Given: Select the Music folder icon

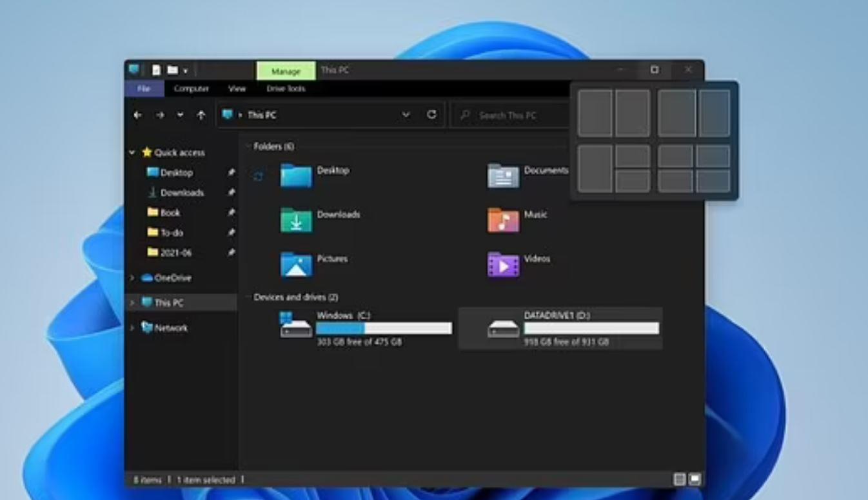Looking at the screenshot, I should (504, 220).
